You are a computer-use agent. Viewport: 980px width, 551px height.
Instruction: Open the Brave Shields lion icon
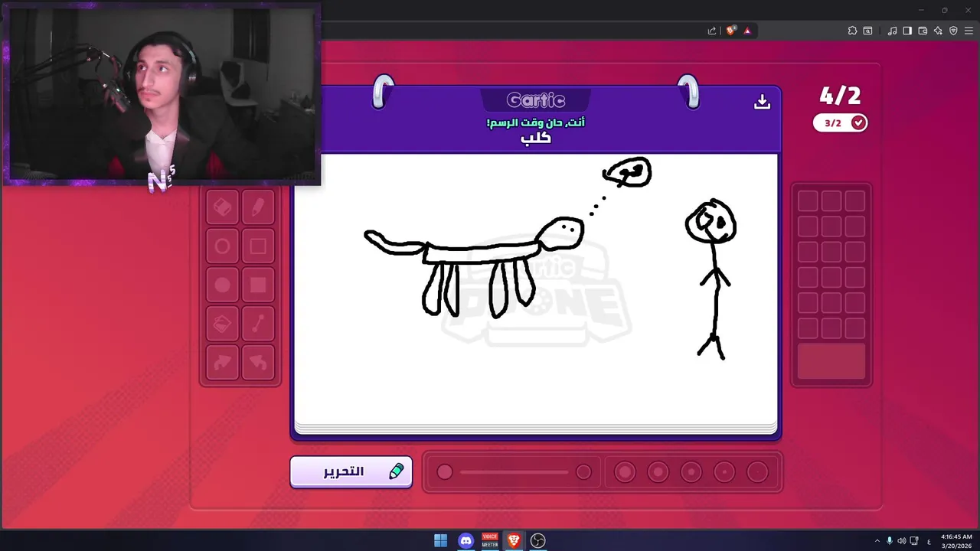tap(731, 31)
